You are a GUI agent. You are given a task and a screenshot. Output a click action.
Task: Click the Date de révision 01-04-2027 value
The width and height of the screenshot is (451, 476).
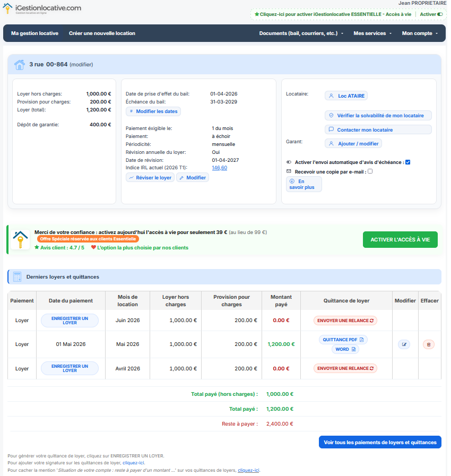[x=225, y=160]
